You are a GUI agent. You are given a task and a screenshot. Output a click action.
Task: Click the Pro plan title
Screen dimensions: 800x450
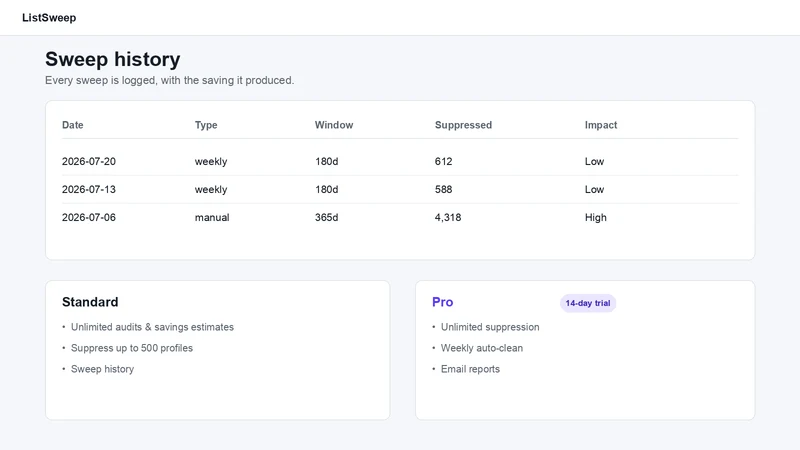442,302
